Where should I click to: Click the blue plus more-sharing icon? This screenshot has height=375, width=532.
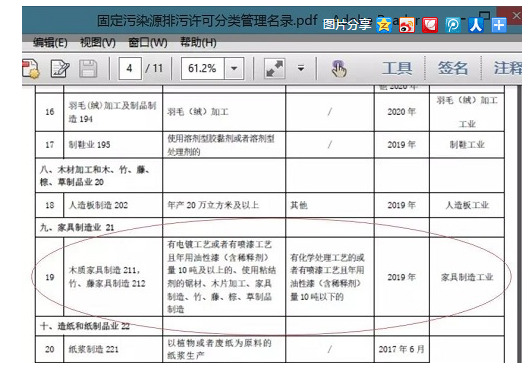(x=499, y=25)
